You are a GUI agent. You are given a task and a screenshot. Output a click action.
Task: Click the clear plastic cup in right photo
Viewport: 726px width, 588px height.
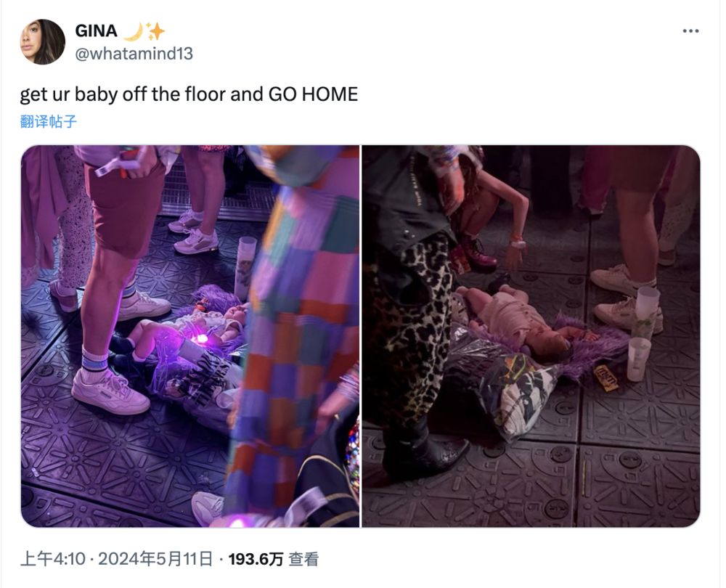coord(639,359)
